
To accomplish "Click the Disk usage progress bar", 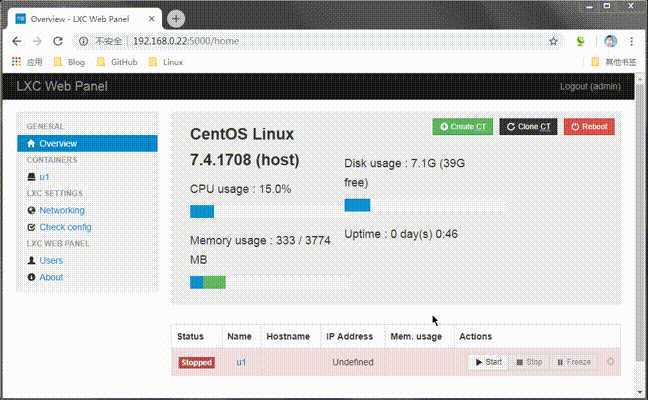I will pyautogui.click(x=424, y=205).
